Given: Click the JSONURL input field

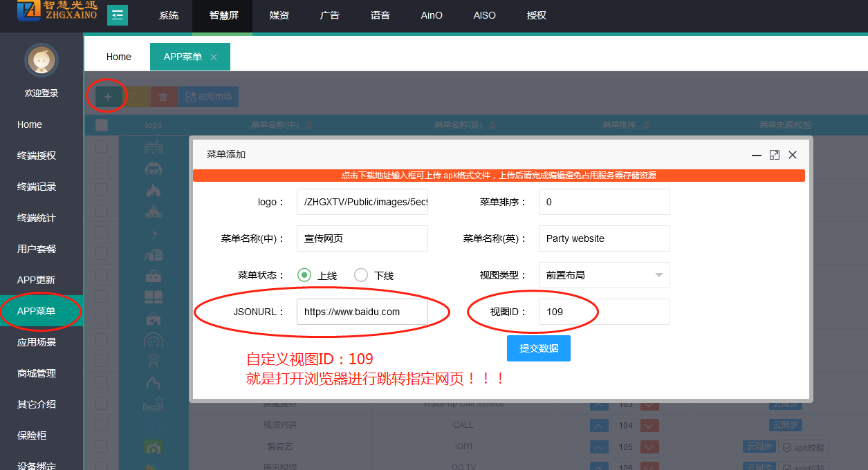Looking at the screenshot, I should pos(362,312).
